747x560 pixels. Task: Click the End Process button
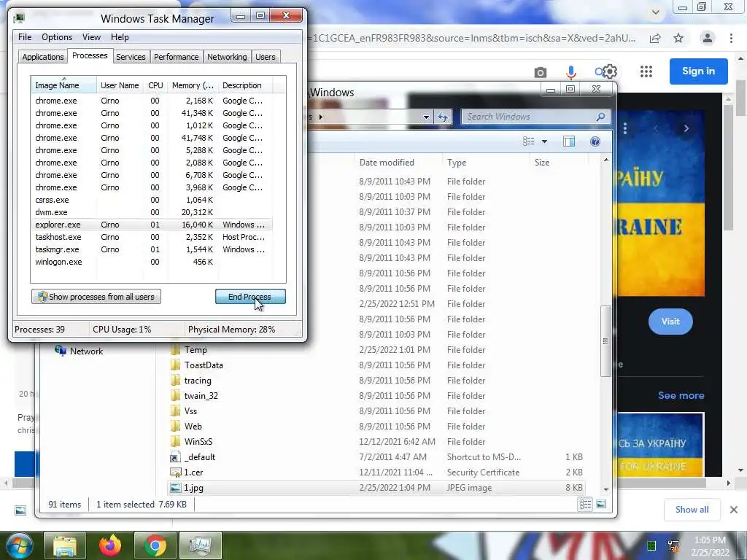pos(250,297)
